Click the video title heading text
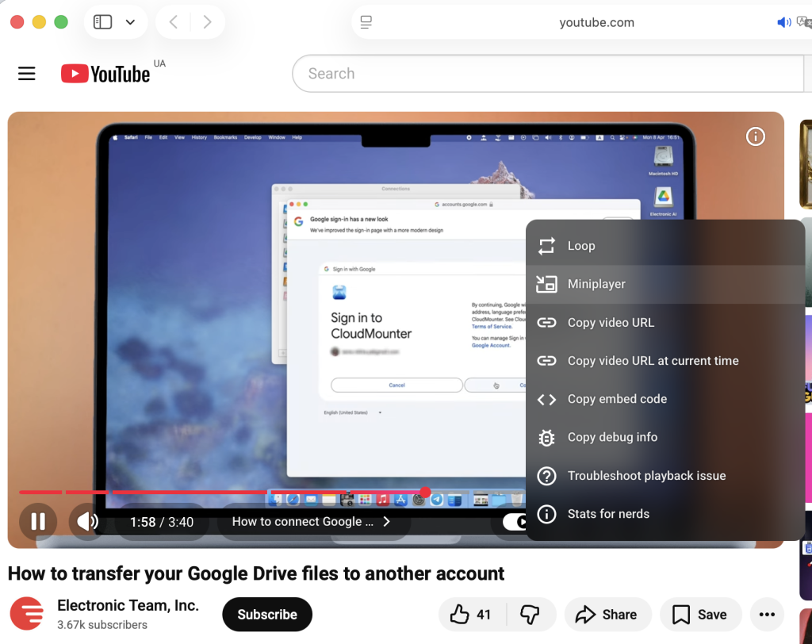Screen dimensions: 812x644 coord(256,573)
